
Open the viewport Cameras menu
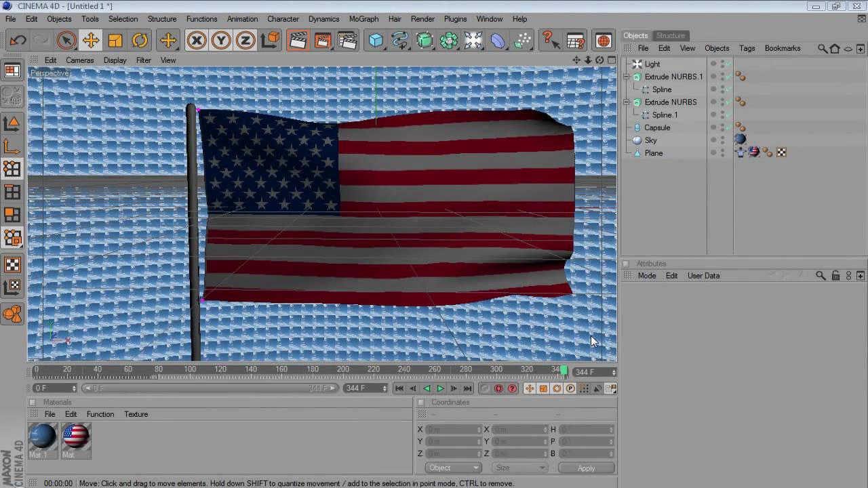click(x=80, y=60)
